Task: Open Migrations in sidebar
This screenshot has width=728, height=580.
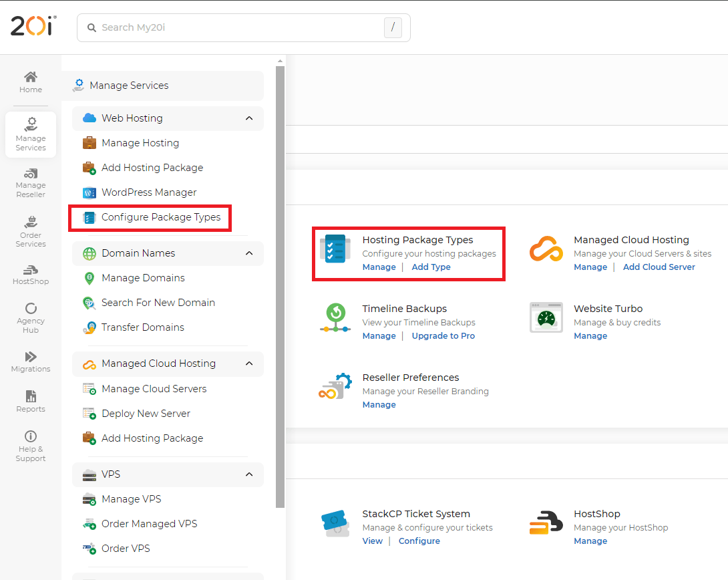Action: [31, 362]
